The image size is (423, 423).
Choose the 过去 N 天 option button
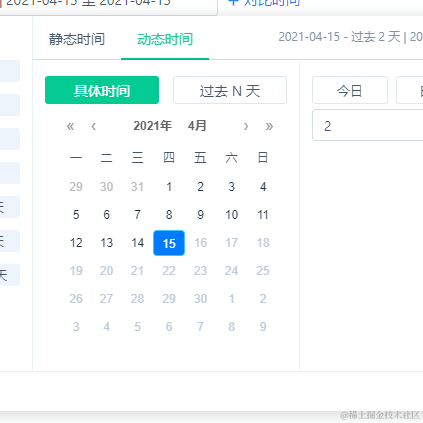(230, 90)
